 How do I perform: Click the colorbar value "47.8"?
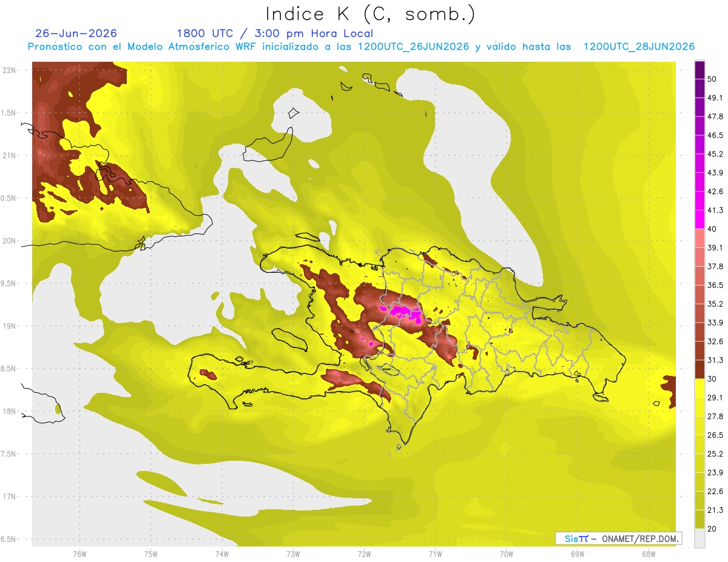[715, 116]
